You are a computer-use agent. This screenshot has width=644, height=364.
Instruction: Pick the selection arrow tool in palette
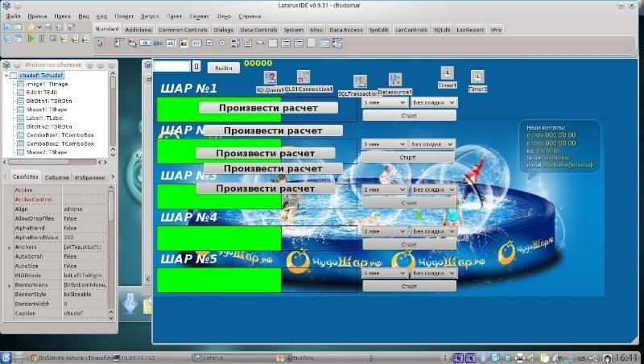[100, 43]
